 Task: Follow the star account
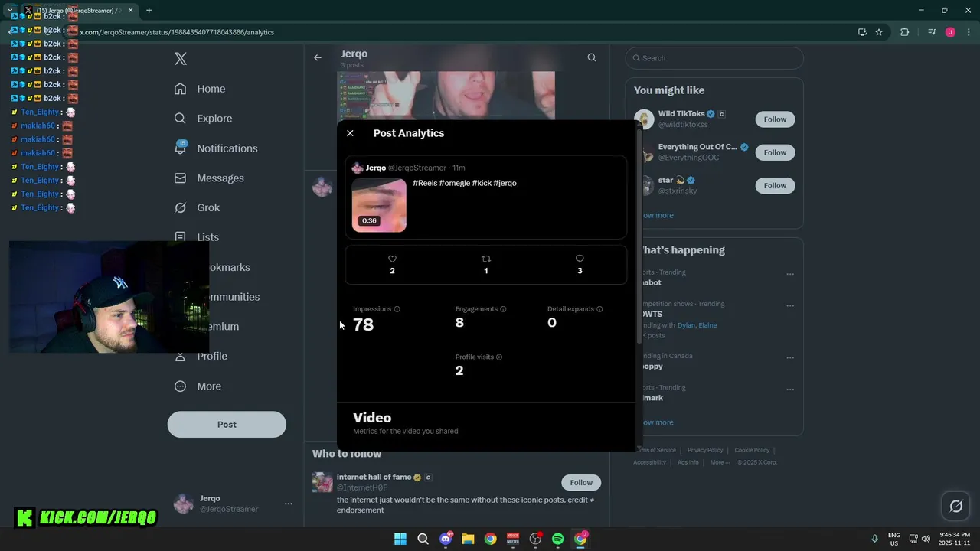point(775,185)
